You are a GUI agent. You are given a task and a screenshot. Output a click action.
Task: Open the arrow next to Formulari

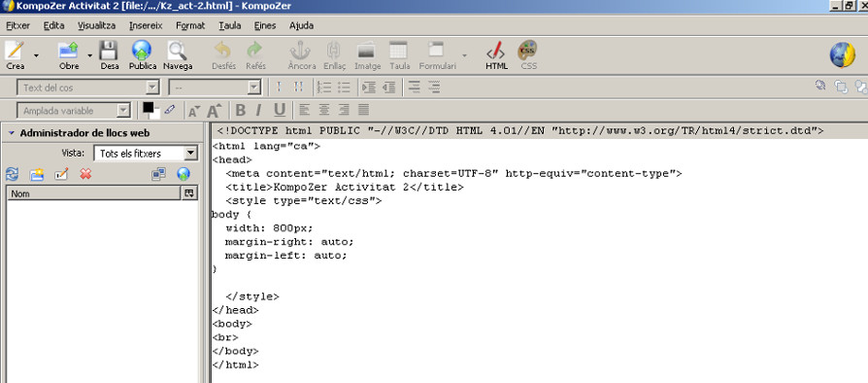pos(464,54)
